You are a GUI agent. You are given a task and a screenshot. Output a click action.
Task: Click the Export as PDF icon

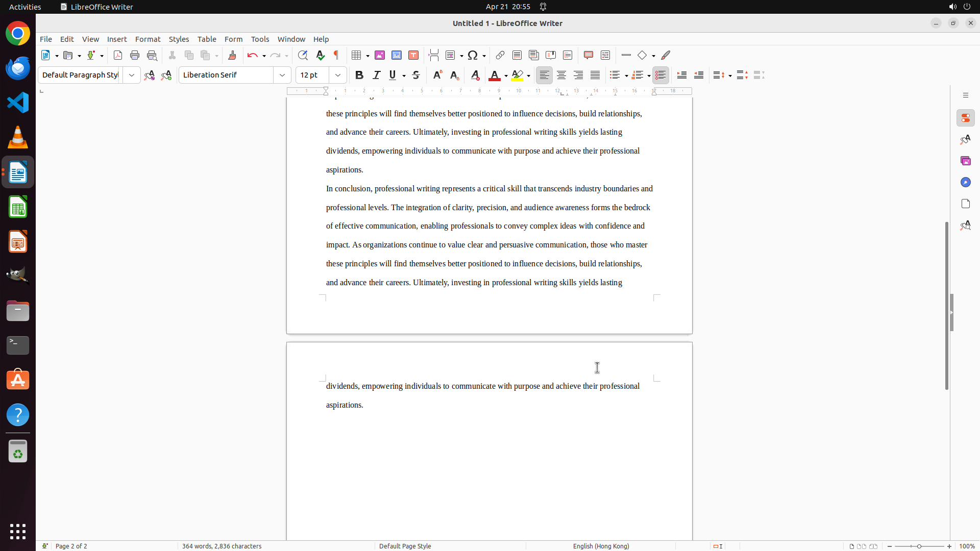pyautogui.click(x=118, y=55)
